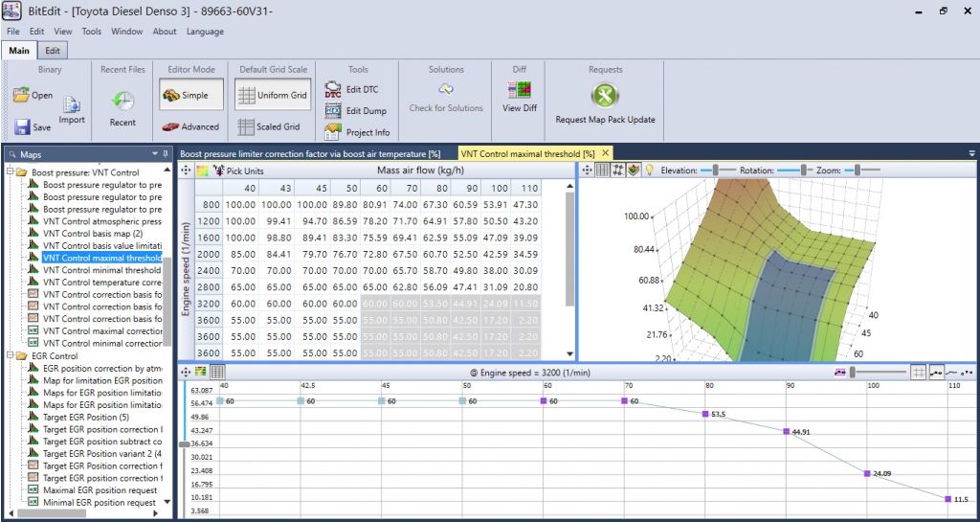This screenshot has width=980, height=522.
Task: Select Advanced editor mode
Action: coord(190,126)
